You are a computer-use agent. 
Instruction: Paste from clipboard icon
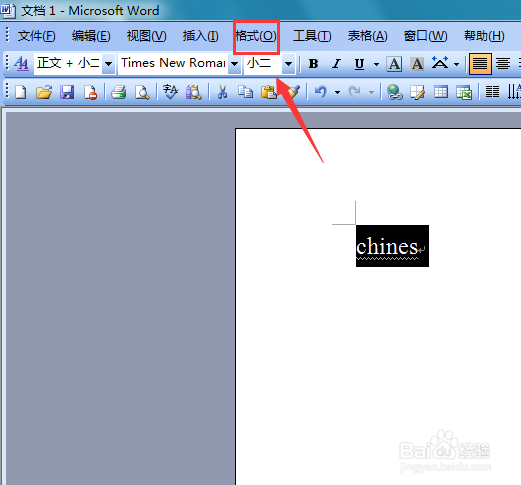pyautogui.click(x=268, y=92)
